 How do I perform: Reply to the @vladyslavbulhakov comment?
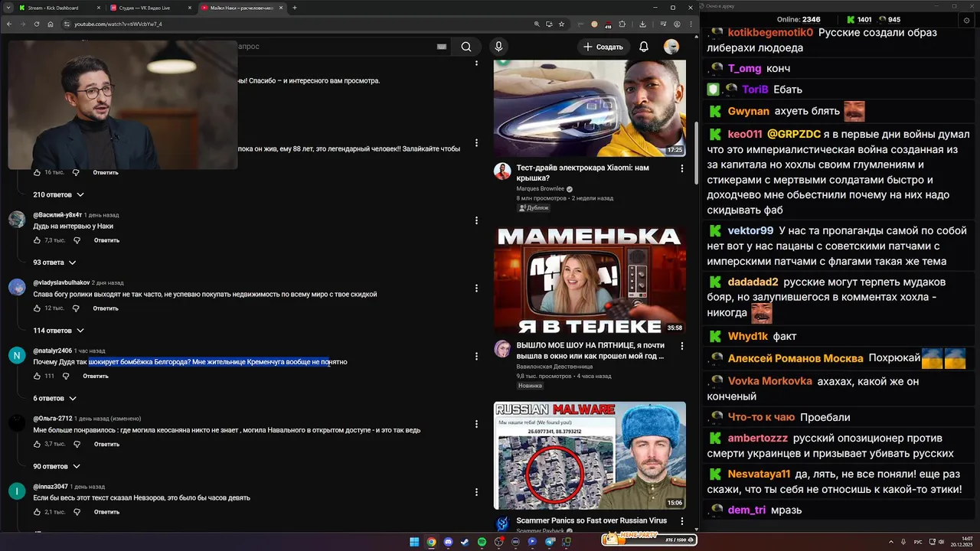[106, 308]
